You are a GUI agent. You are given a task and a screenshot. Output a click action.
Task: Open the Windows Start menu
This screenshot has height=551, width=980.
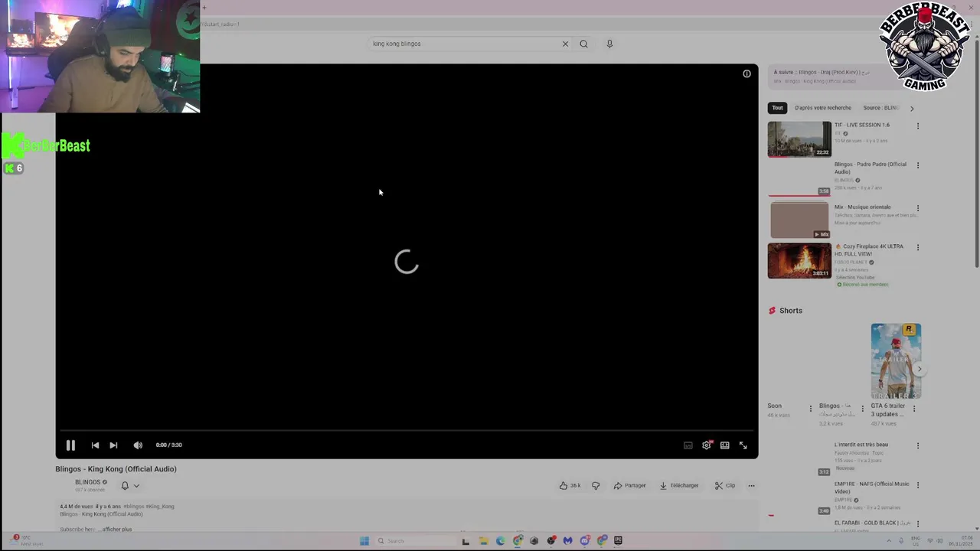click(364, 541)
